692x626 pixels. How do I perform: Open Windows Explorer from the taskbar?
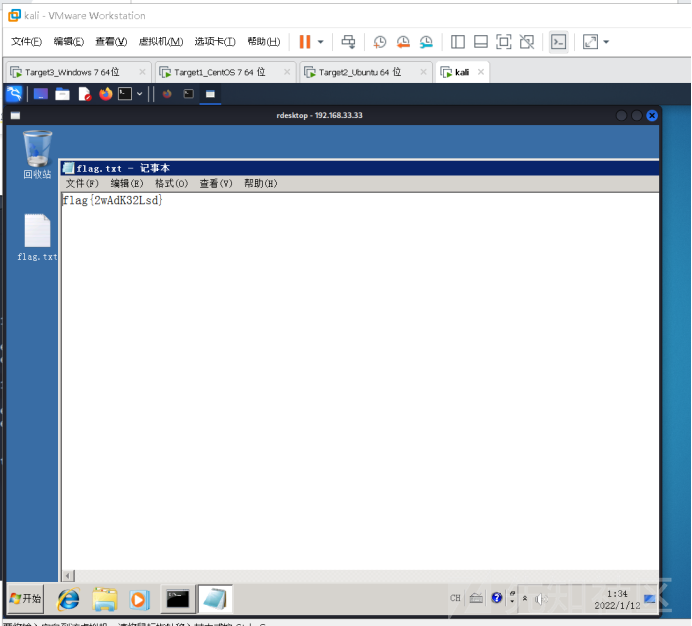(105, 600)
